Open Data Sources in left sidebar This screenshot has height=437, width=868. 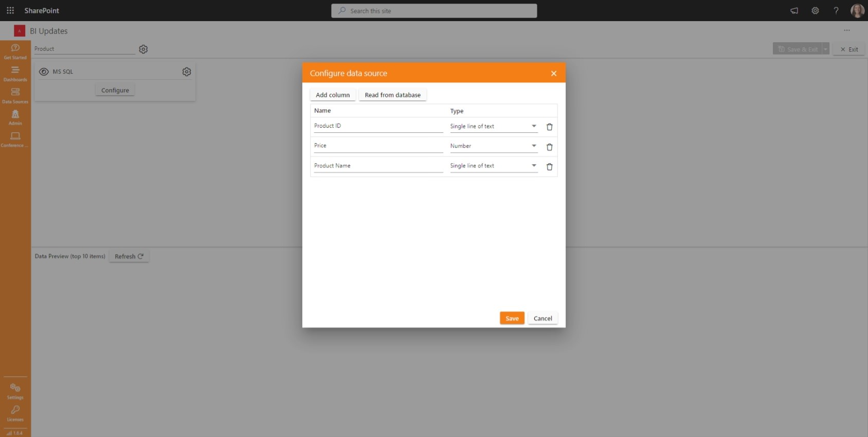pyautogui.click(x=15, y=95)
